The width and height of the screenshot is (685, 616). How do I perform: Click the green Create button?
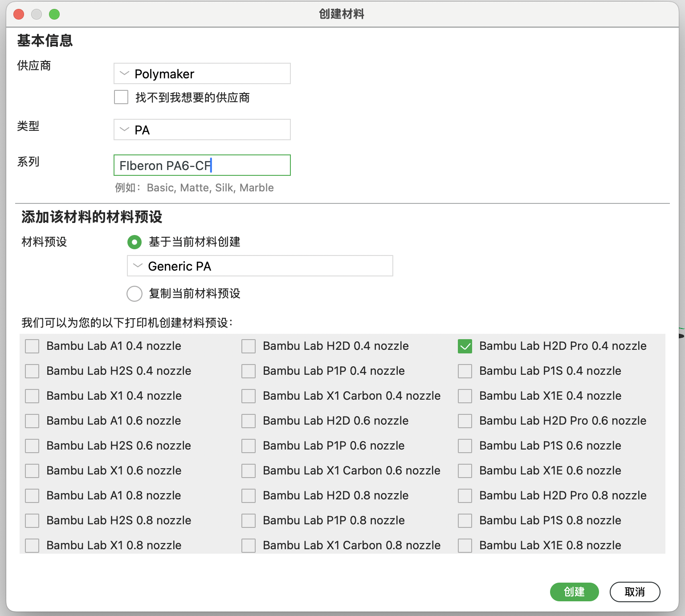tap(574, 592)
